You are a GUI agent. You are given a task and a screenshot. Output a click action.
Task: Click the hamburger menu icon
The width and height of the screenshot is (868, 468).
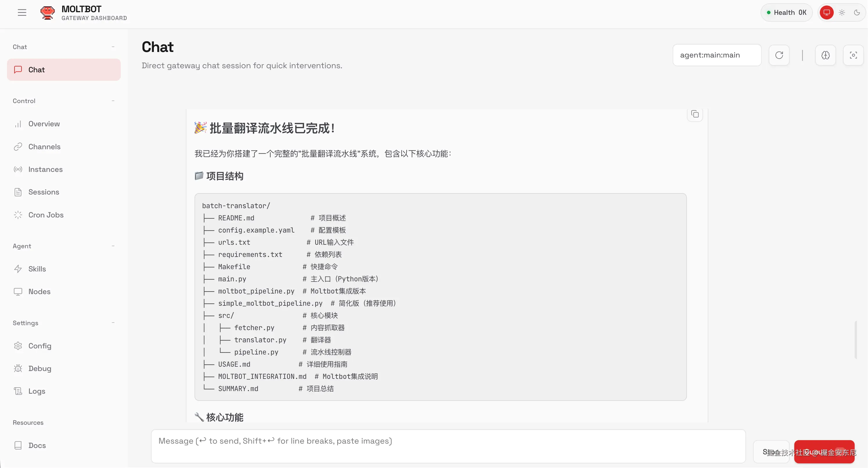coord(22,12)
